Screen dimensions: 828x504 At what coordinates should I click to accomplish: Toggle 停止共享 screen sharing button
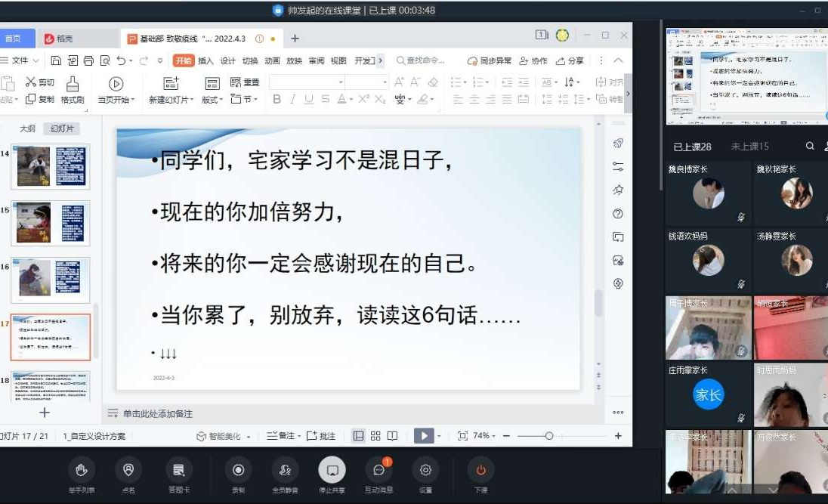click(332, 471)
